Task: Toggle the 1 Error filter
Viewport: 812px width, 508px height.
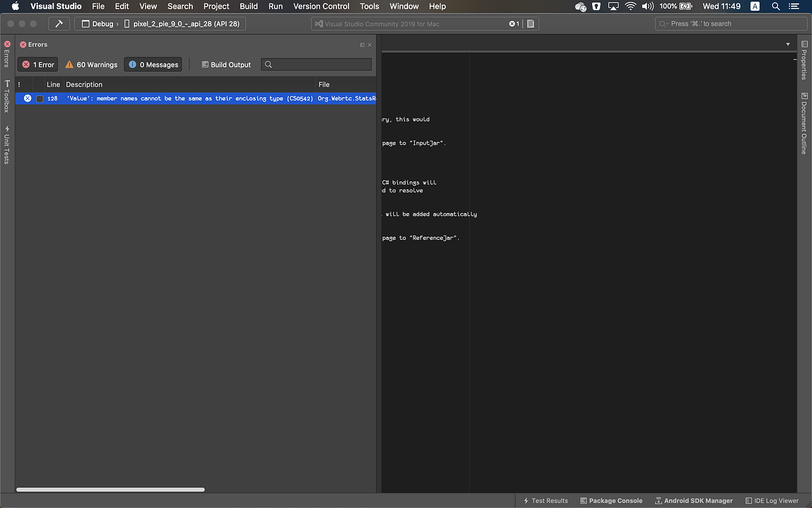Action: tap(38, 64)
